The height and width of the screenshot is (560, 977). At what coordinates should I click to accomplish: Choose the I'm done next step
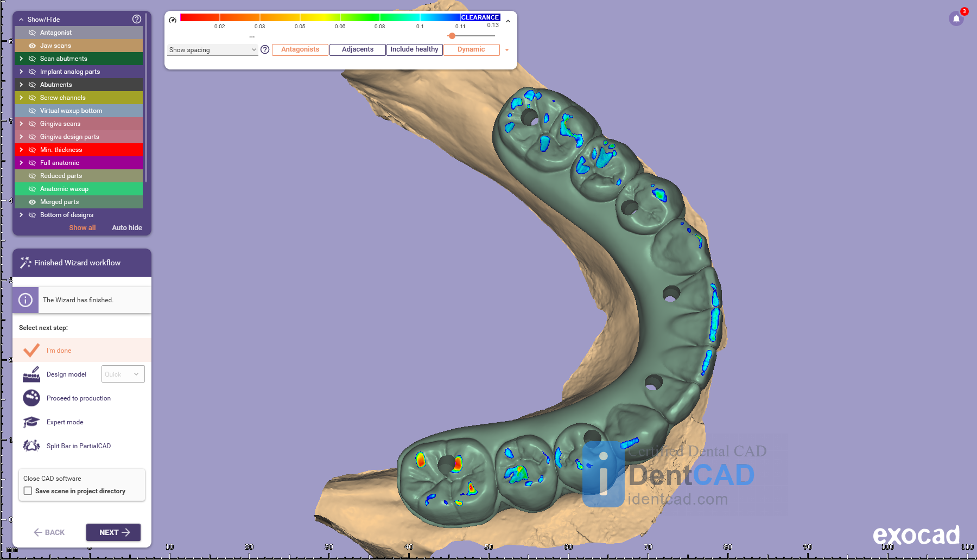59,351
